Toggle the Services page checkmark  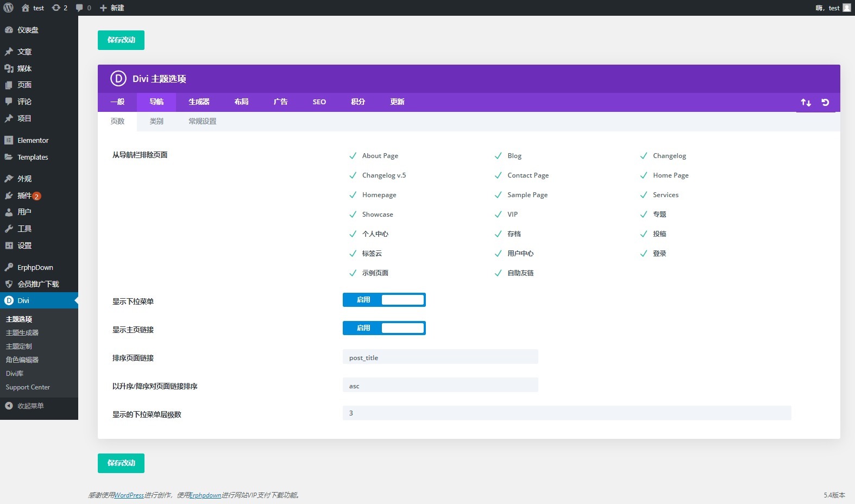click(x=644, y=195)
